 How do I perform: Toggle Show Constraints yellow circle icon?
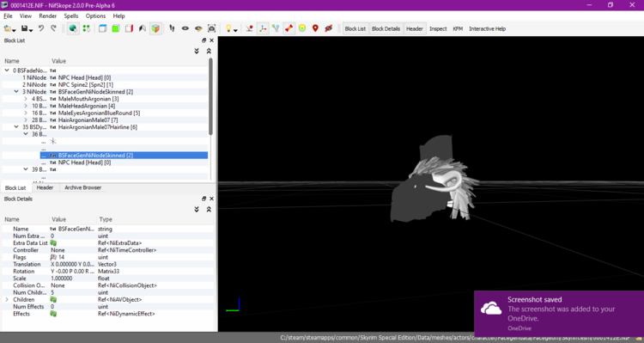tap(302, 28)
